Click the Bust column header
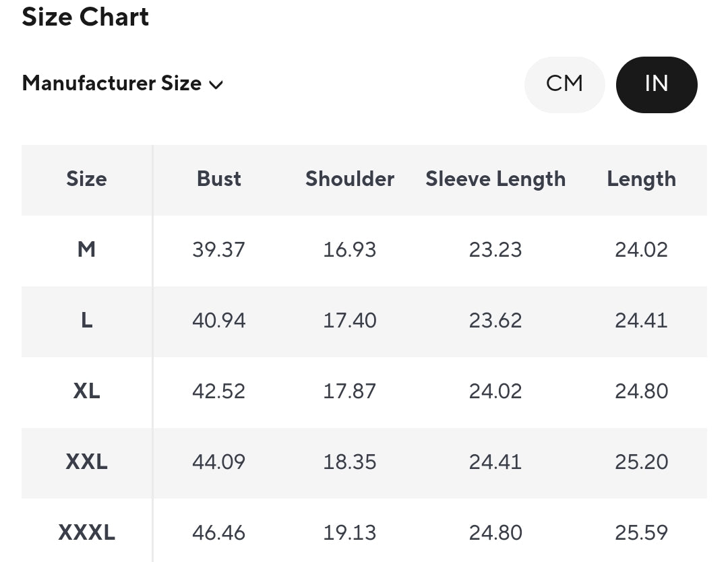Screen dimensions: 728x562 [x=219, y=179]
